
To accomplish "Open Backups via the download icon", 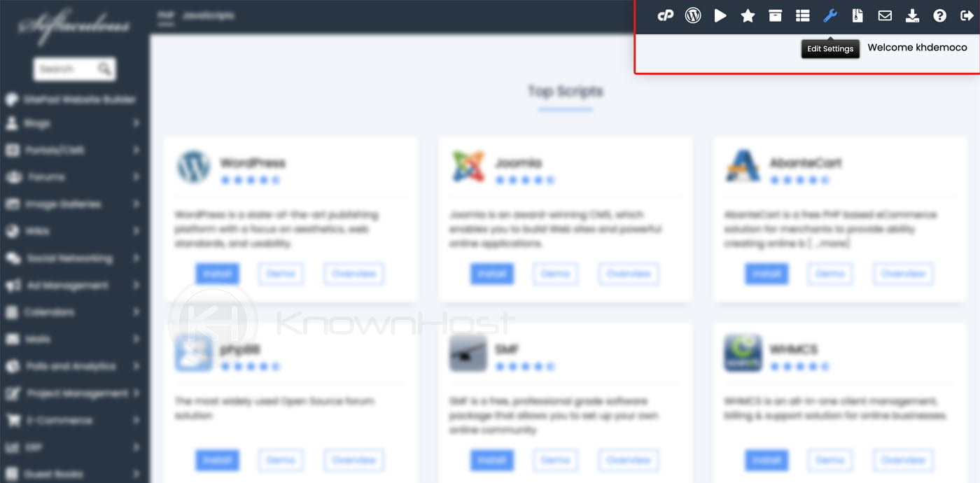I will [x=912, y=15].
